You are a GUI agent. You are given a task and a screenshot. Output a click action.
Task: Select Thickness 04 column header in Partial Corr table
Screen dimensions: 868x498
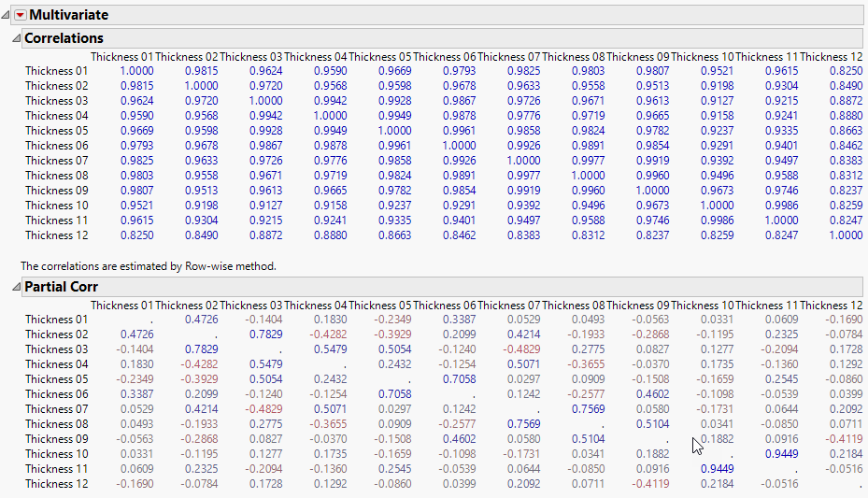click(316, 306)
